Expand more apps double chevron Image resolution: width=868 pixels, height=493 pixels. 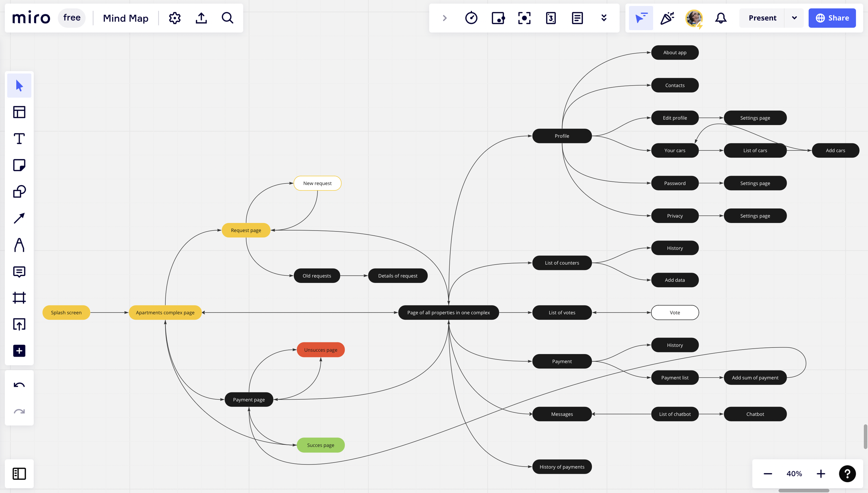pyautogui.click(x=604, y=18)
